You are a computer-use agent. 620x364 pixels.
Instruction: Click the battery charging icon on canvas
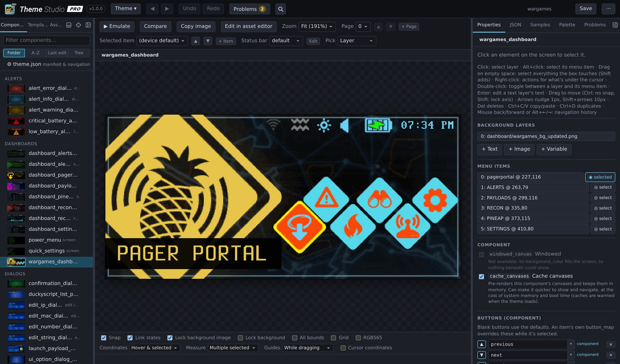(379, 125)
